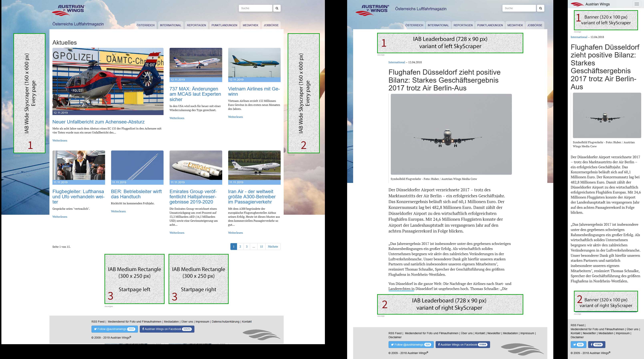Viewport: 644px width, 359px height.
Task: Click the International category link in mobile view
Action: pos(579,37)
